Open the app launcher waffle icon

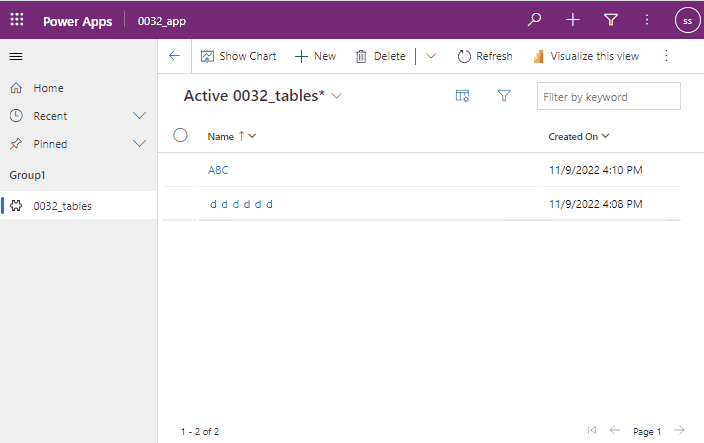(x=17, y=20)
